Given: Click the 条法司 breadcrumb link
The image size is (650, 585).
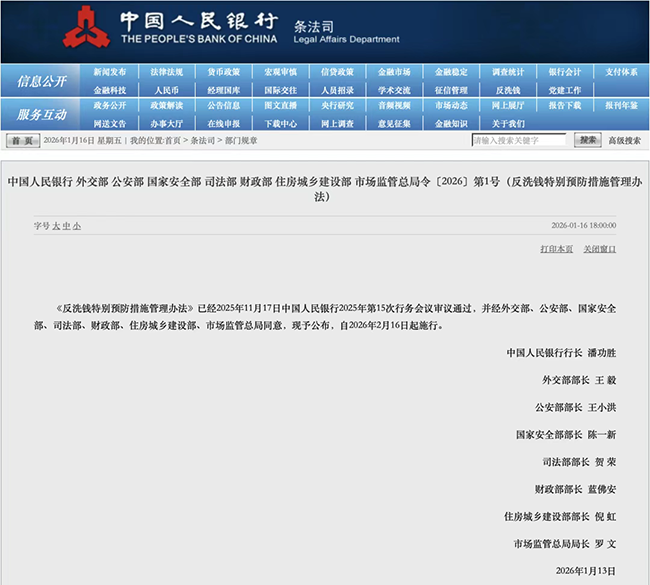Looking at the screenshot, I should (x=201, y=141).
